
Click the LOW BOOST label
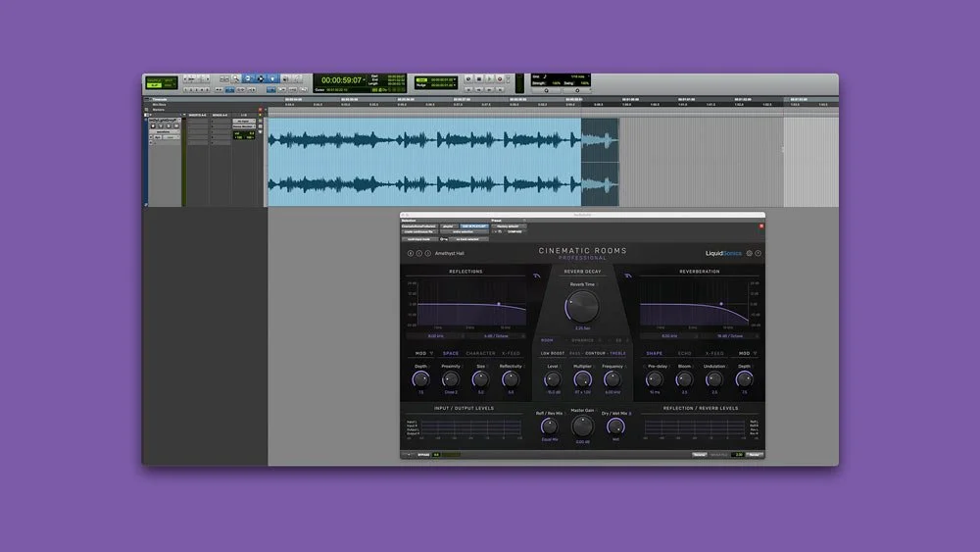[x=553, y=353]
